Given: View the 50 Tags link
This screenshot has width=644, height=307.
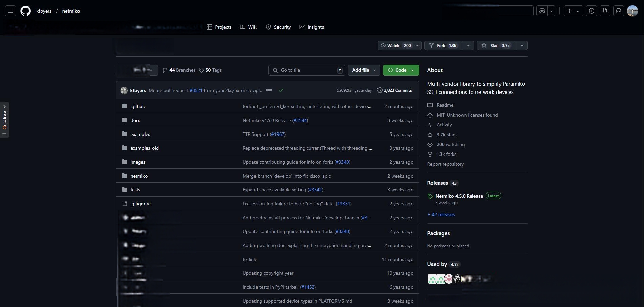Looking at the screenshot, I should tap(210, 70).
